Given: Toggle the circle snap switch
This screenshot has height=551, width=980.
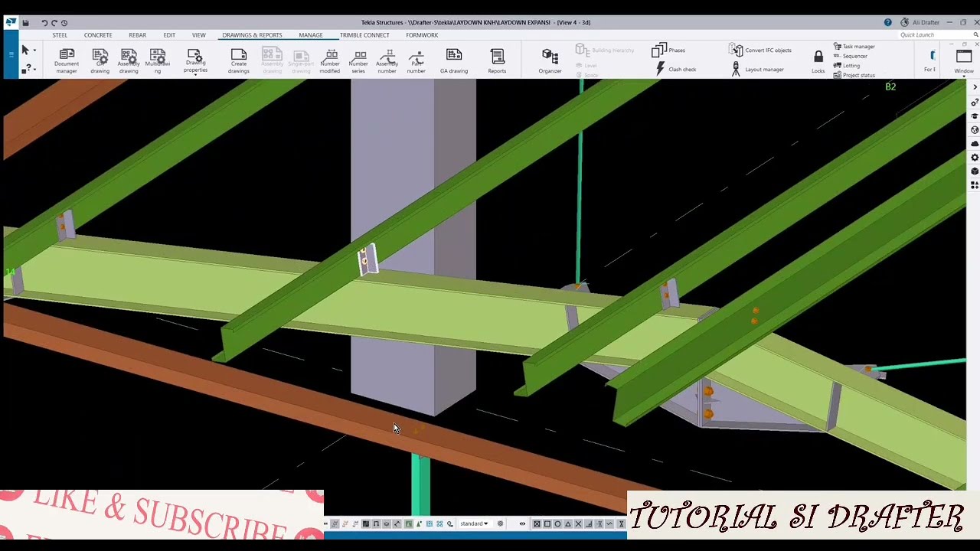Looking at the screenshot, I should [557, 524].
